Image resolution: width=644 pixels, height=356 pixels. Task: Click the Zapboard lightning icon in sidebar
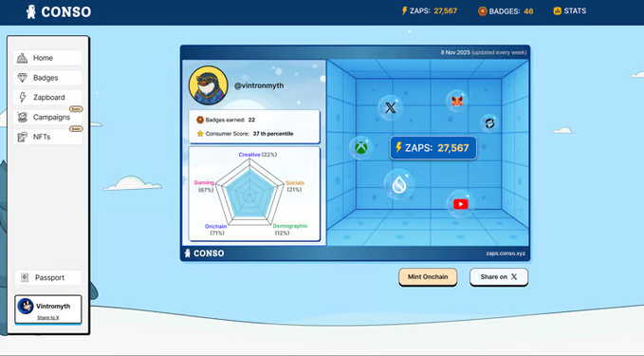coord(23,98)
